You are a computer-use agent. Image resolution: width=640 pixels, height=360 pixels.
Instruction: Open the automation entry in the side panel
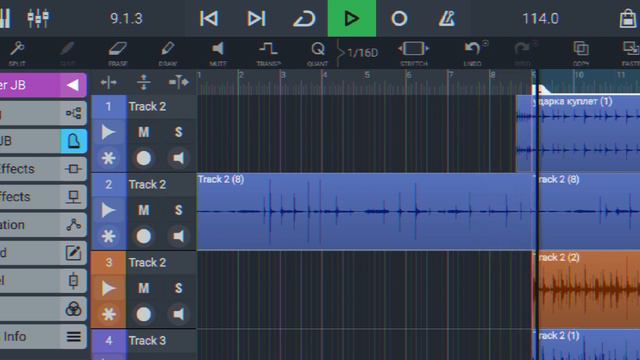point(43,225)
